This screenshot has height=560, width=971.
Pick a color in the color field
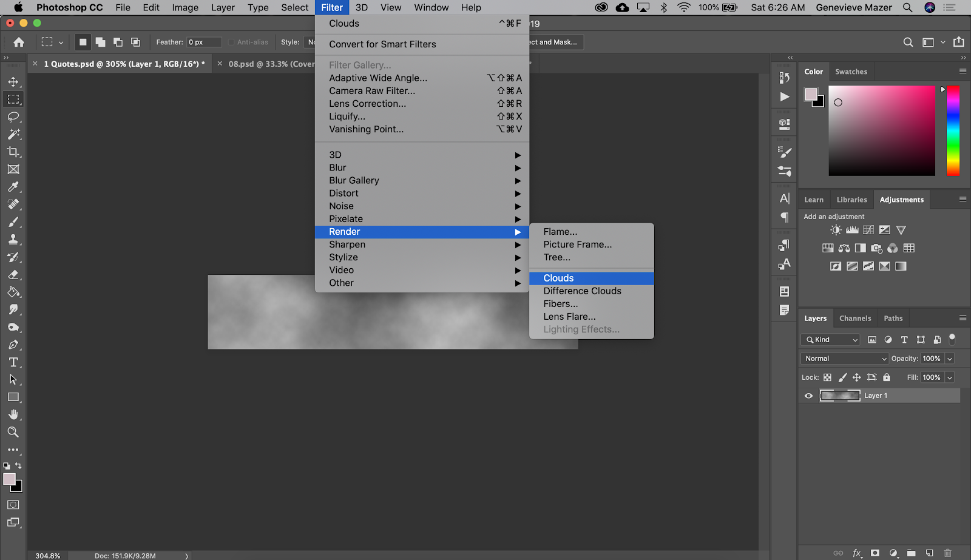point(882,130)
